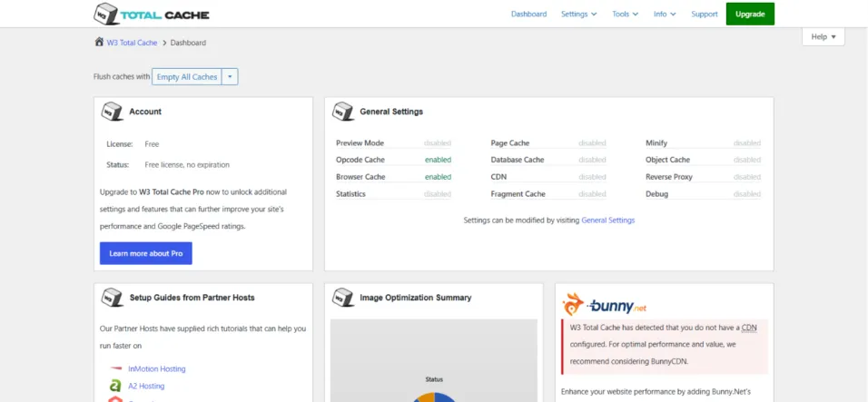
Task: Click the Object Cache setting label
Action: pyautogui.click(x=667, y=160)
